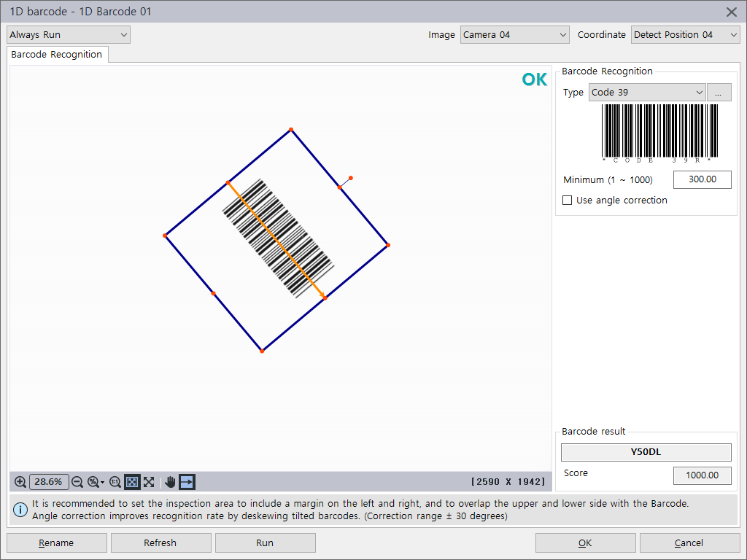Click the Rename button
Screen dimensions: 747x560
coord(57,542)
